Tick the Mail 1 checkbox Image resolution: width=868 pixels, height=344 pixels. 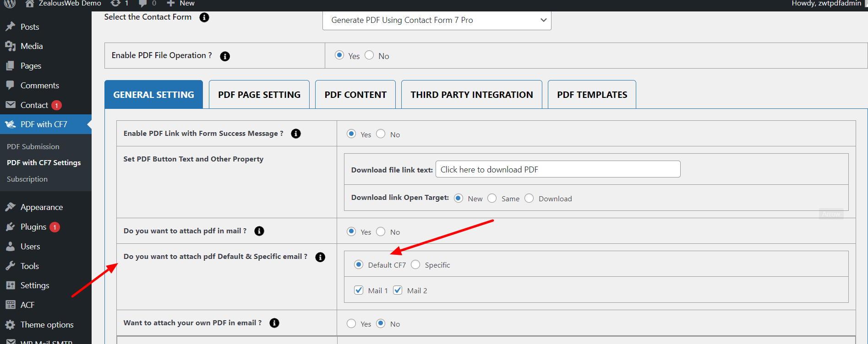click(359, 290)
